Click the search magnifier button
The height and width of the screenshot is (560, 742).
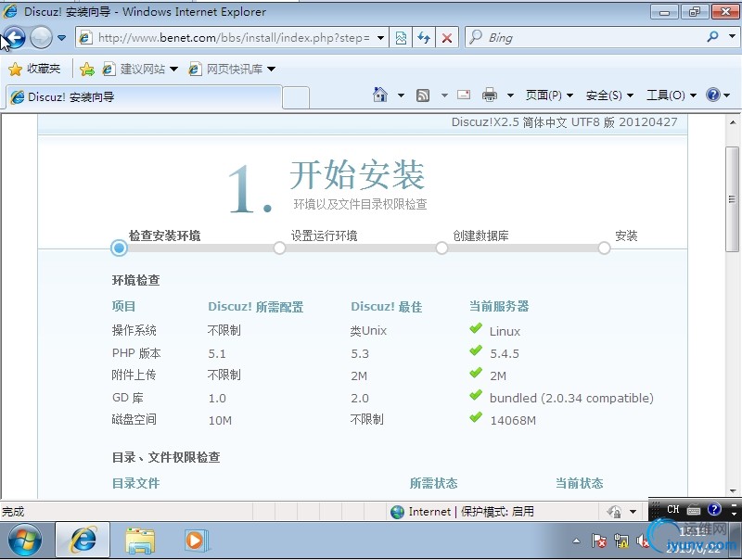coord(712,36)
